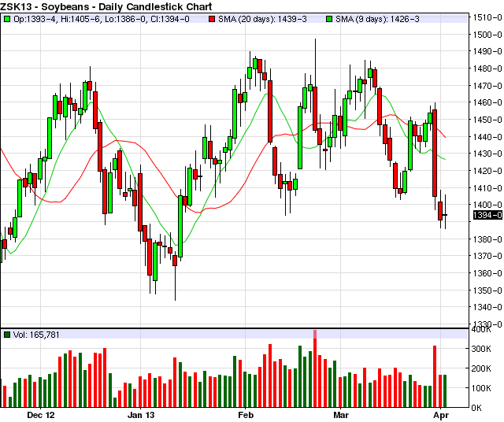
Task: Click the 0K volume axis label
Action: pos(477,408)
